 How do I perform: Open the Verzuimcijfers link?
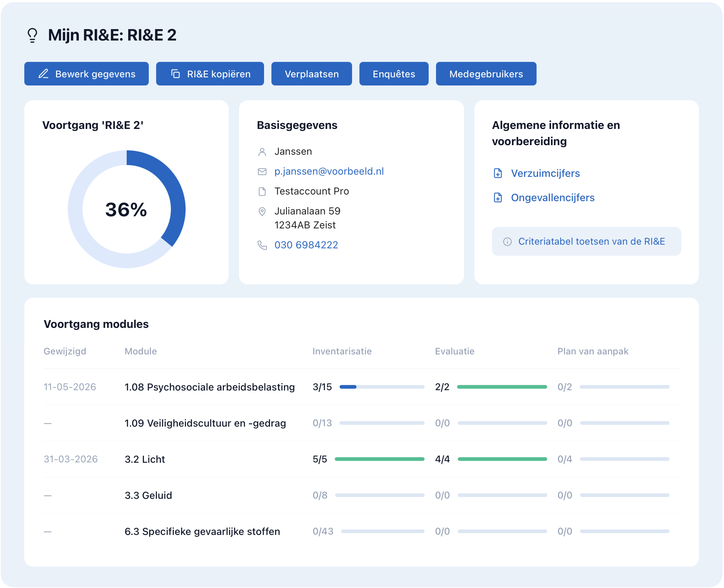pyautogui.click(x=545, y=173)
